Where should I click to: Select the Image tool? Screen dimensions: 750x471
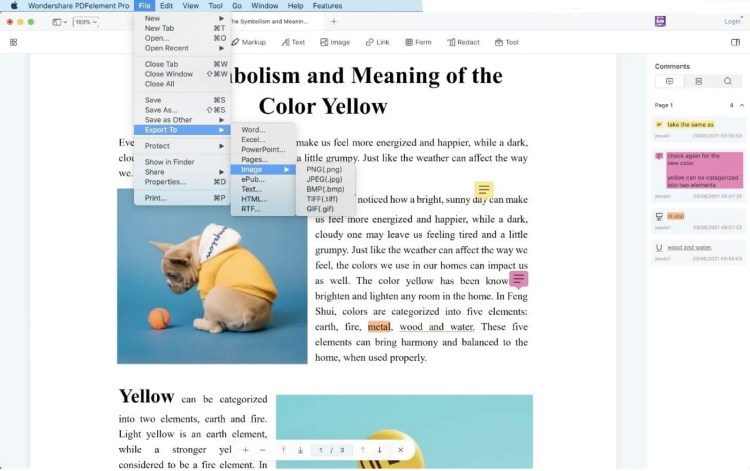pyautogui.click(x=335, y=42)
